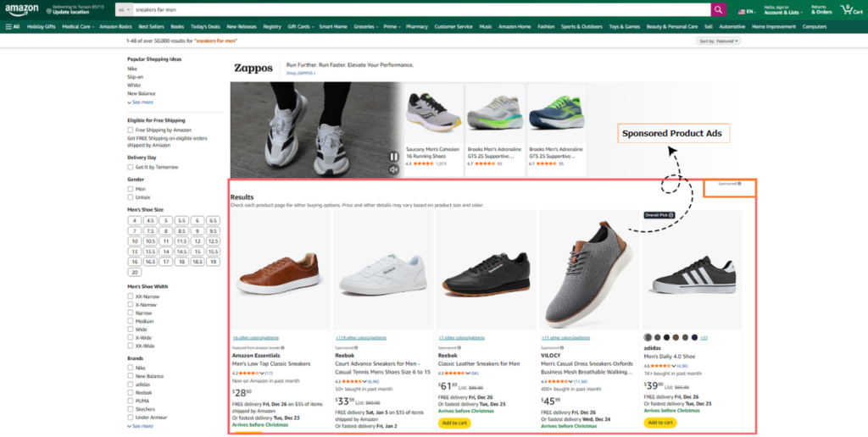The image size is (868, 437).
Task: Expand See more under Popular Shopping Ideas
Action: (141, 102)
